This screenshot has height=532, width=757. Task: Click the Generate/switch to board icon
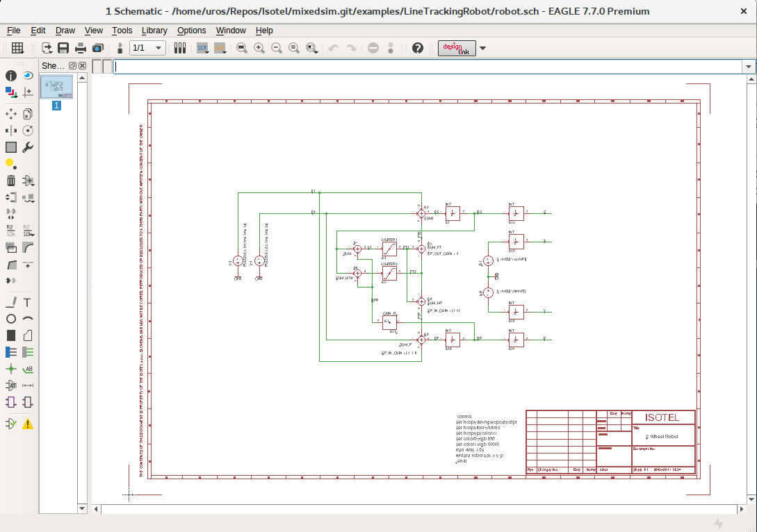tap(120, 48)
